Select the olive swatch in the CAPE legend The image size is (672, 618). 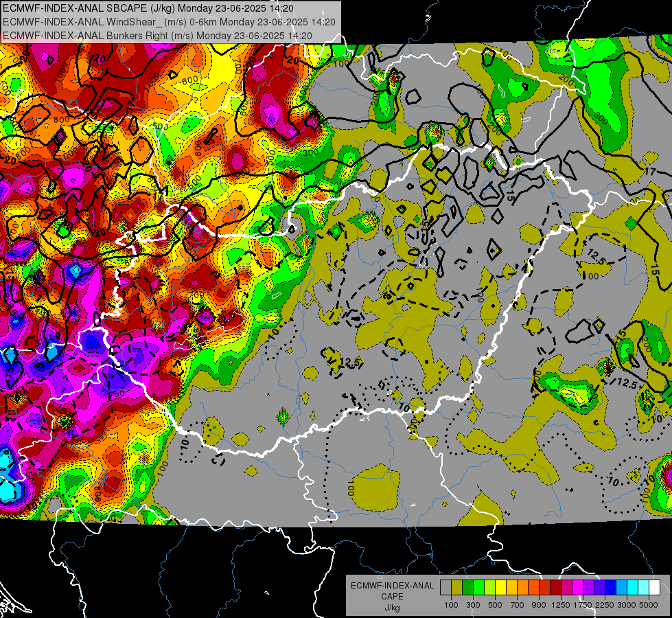pos(457,588)
